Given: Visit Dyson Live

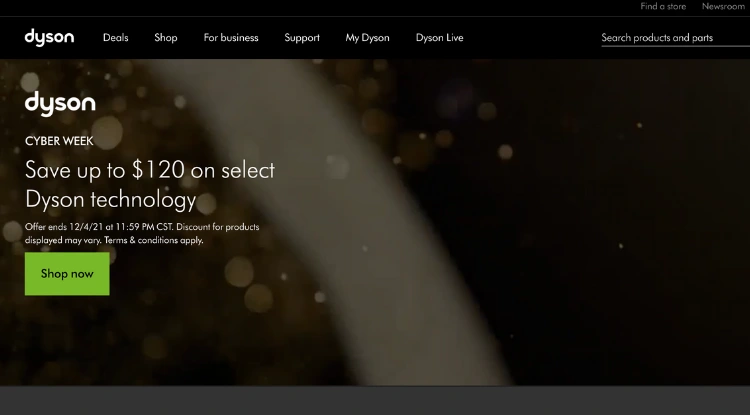Looking at the screenshot, I should pos(440,38).
